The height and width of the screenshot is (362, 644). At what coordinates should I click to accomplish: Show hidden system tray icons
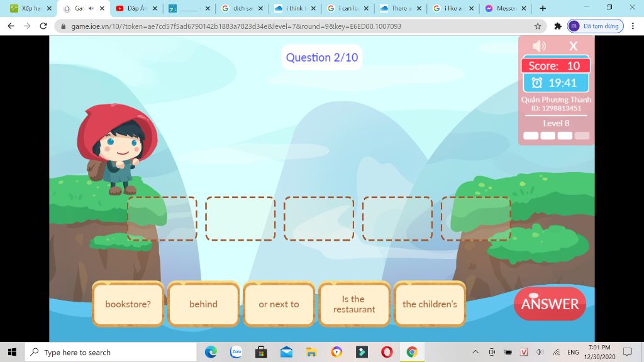pos(475,352)
